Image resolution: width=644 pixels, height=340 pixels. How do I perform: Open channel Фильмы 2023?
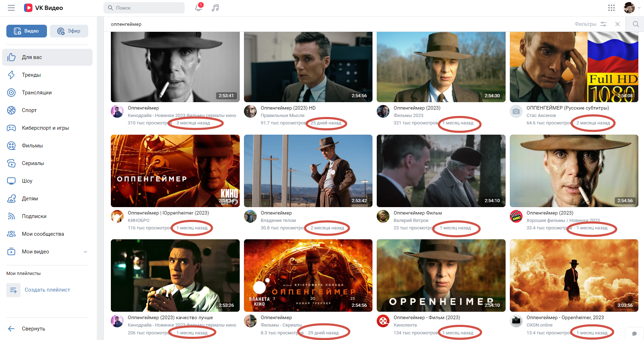[x=409, y=115]
